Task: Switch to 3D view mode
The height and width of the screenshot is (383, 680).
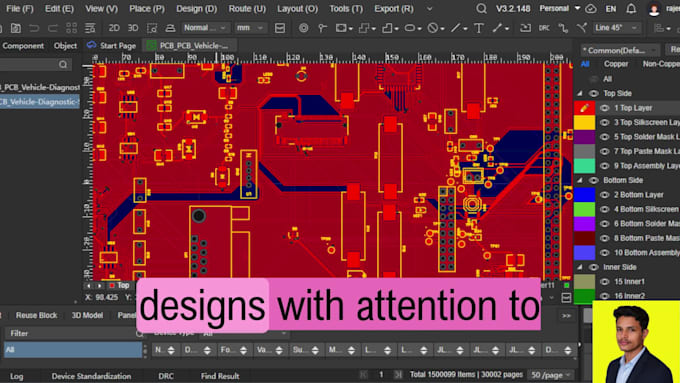Action: [133, 28]
